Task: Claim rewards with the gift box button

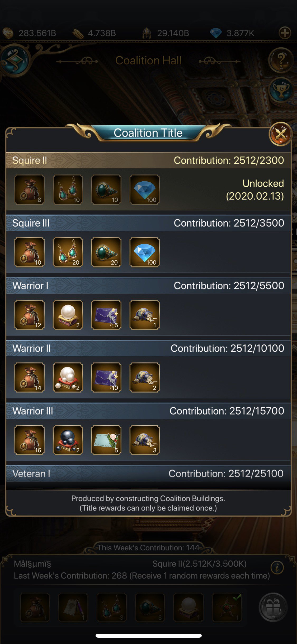Action: pyautogui.click(x=273, y=607)
